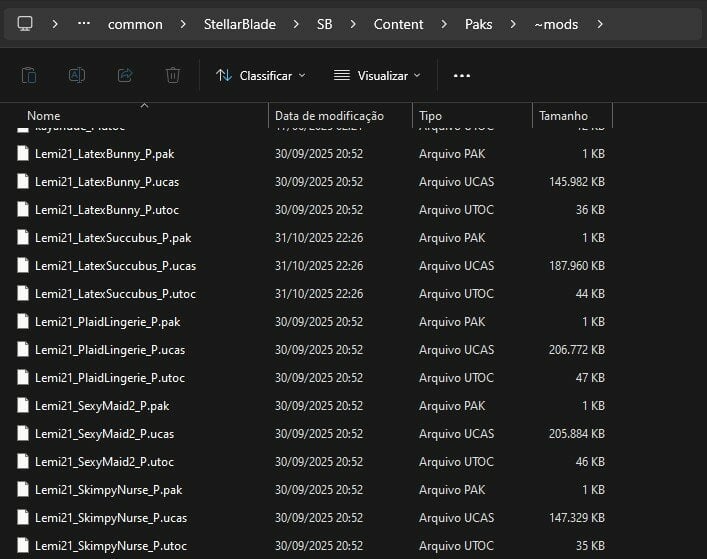Go to Paks folder in breadcrumb
The image size is (707, 559).
[x=478, y=24]
